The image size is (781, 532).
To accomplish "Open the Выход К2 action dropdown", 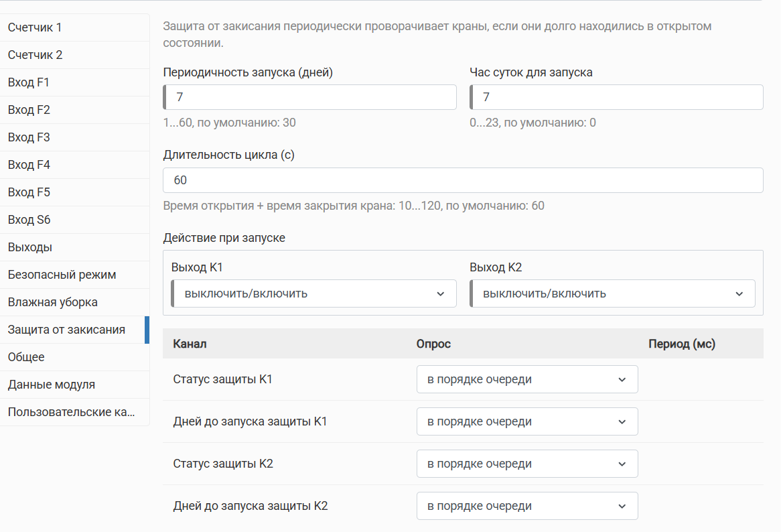I will [612, 293].
